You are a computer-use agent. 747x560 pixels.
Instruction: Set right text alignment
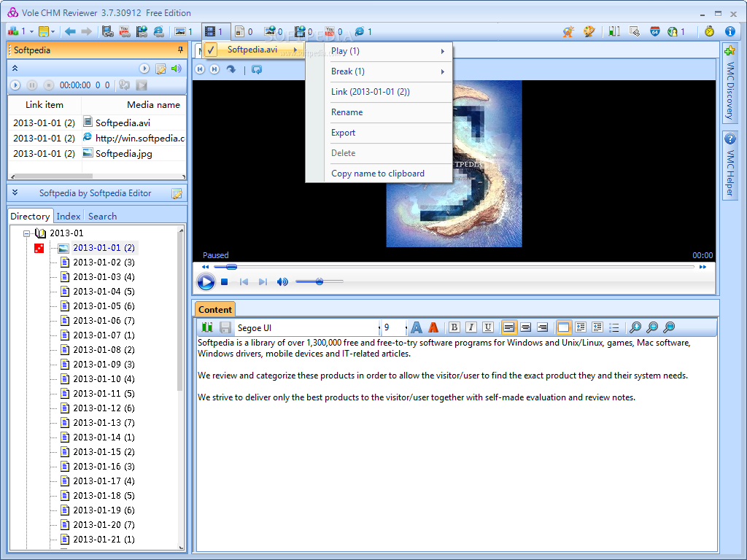click(542, 327)
